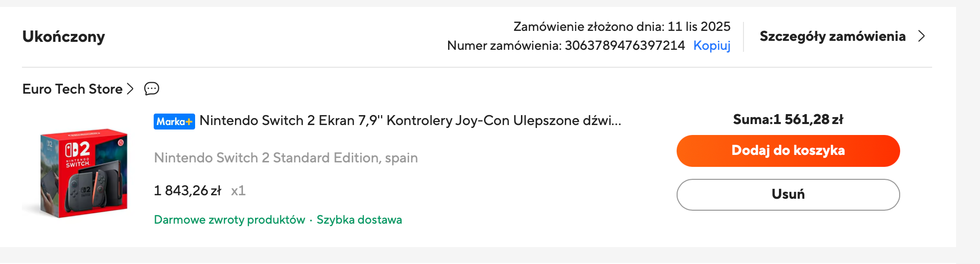
Task: Open Szczegóły zamówienia order details
Action: pos(832,36)
